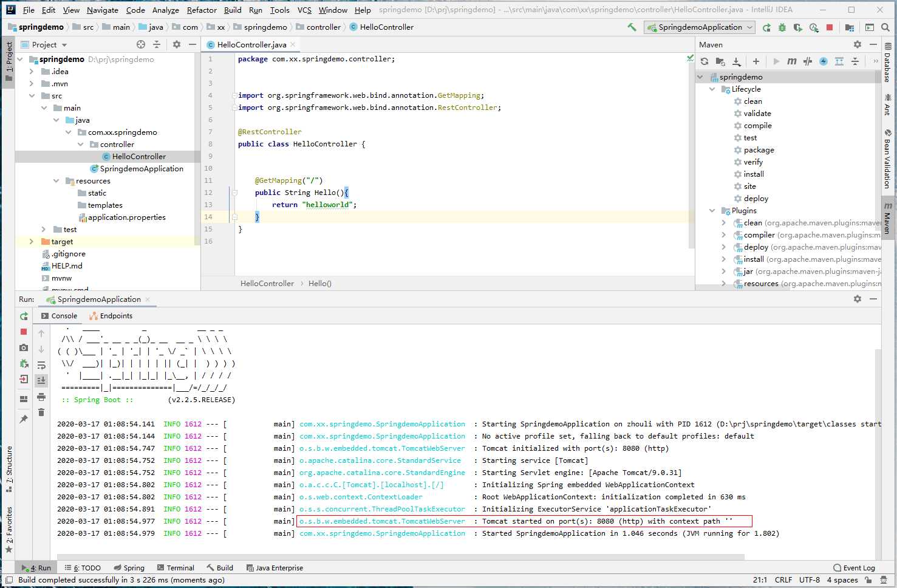Screen dimensions: 897x588
Task: Open the Event Log
Action: [x=854, y=568]
